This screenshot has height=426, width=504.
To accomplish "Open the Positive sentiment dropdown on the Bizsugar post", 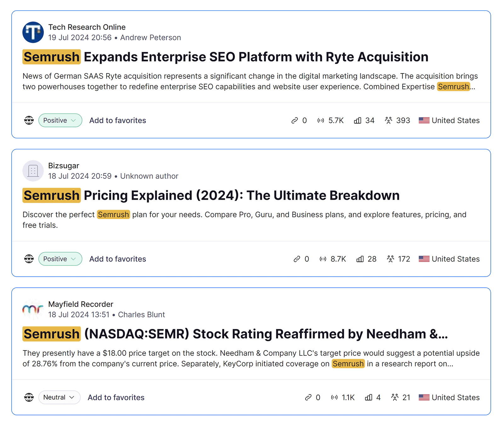I will click(x=60, y=259).
